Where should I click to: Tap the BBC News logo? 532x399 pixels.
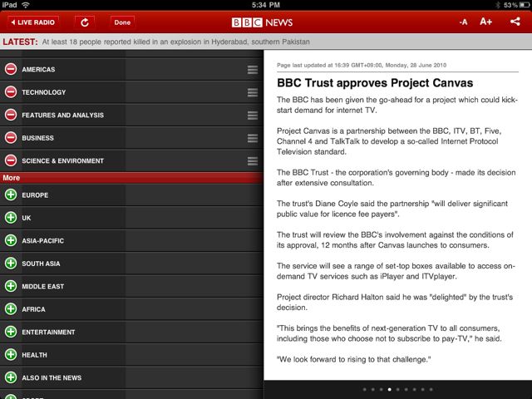tap(262, 22)
